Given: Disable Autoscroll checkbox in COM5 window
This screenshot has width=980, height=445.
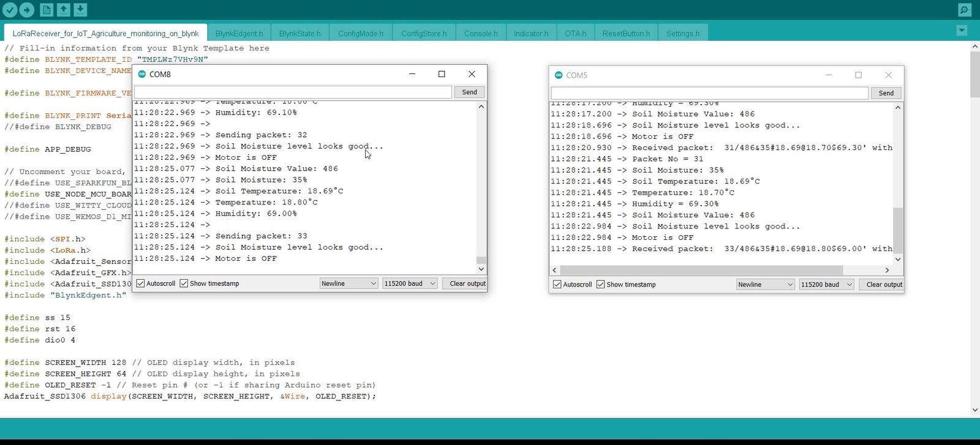Looking at the screenshot, I should coord(557,285).
